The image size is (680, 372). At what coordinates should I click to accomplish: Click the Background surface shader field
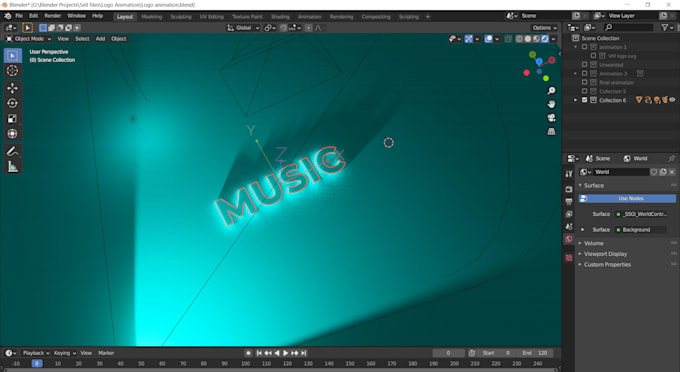(641, 230)
